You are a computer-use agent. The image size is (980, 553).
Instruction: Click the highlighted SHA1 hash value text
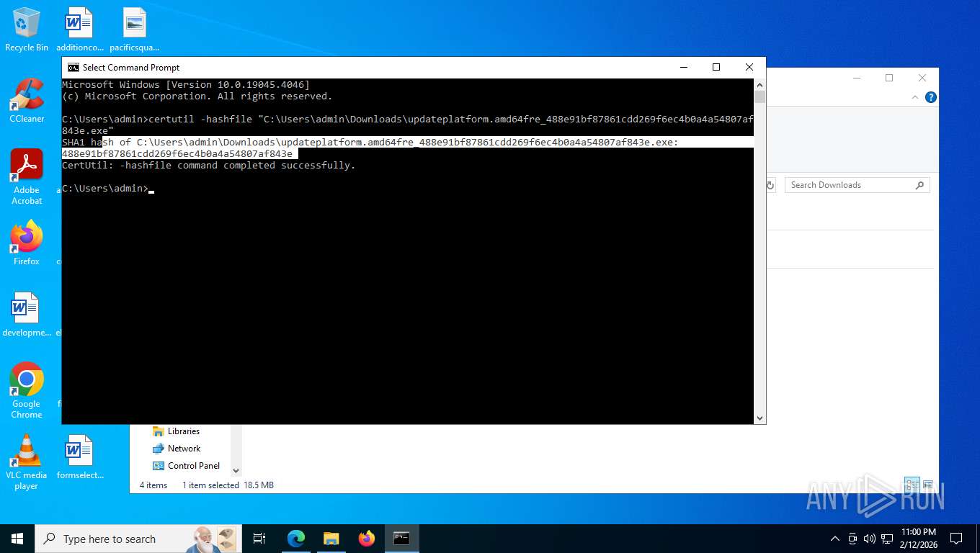tap(177, 154)
